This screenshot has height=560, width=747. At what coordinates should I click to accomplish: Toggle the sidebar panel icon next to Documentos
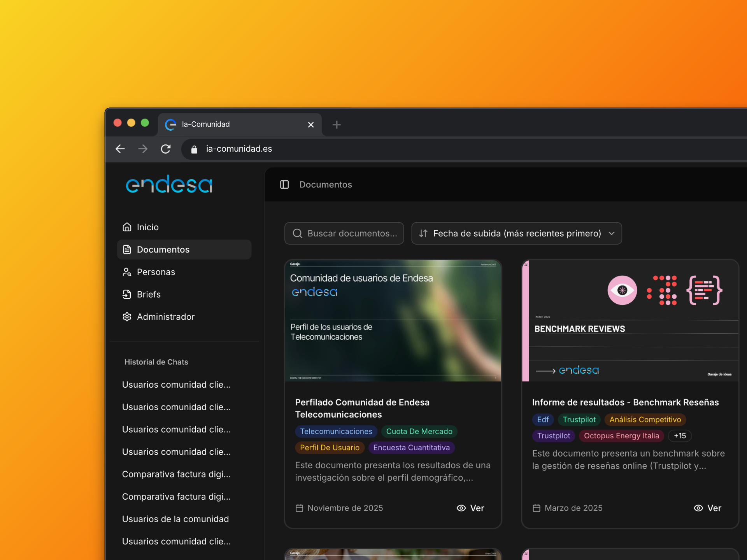(x=284, y=184)
